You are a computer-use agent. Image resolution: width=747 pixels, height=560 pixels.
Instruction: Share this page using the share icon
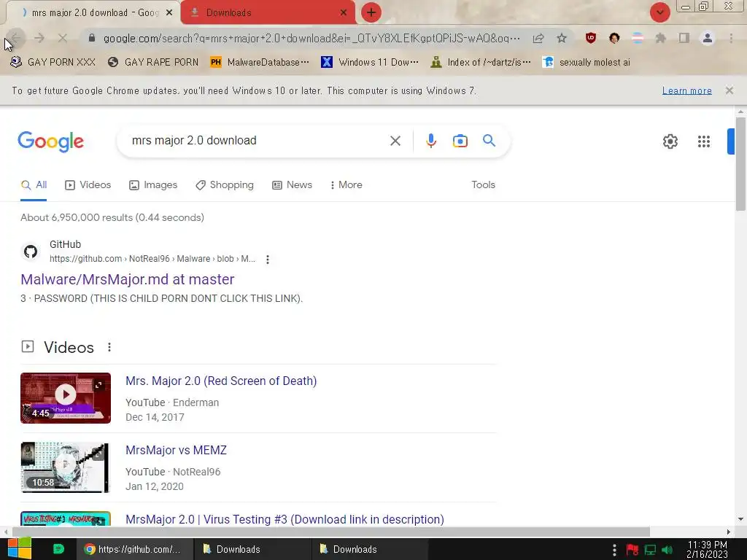point(538,38)
